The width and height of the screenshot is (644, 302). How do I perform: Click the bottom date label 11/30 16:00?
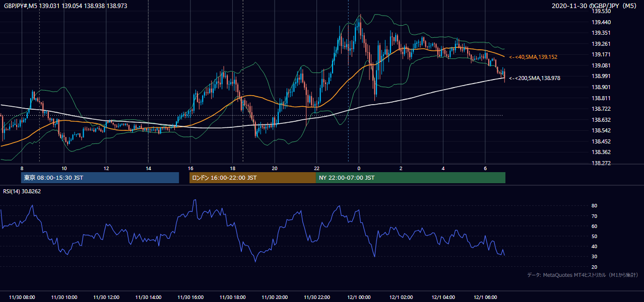(190, 297)
